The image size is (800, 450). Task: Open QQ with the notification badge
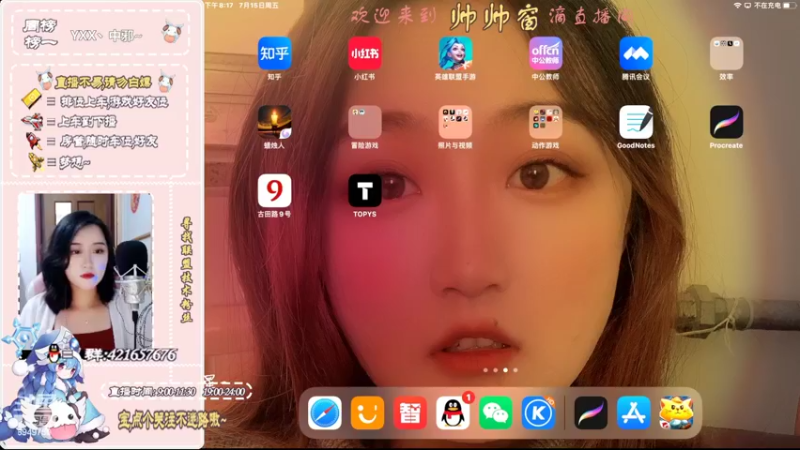coord(453,413)
